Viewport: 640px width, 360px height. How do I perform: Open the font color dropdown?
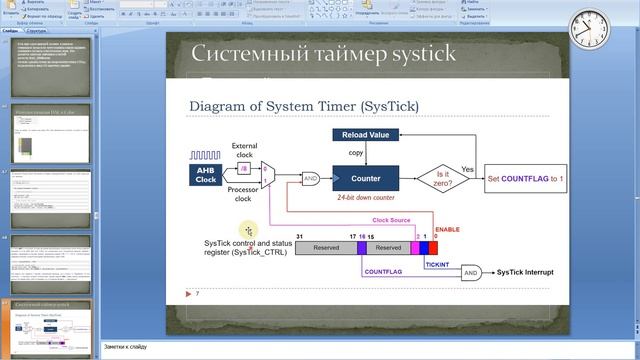click(185, 14)
